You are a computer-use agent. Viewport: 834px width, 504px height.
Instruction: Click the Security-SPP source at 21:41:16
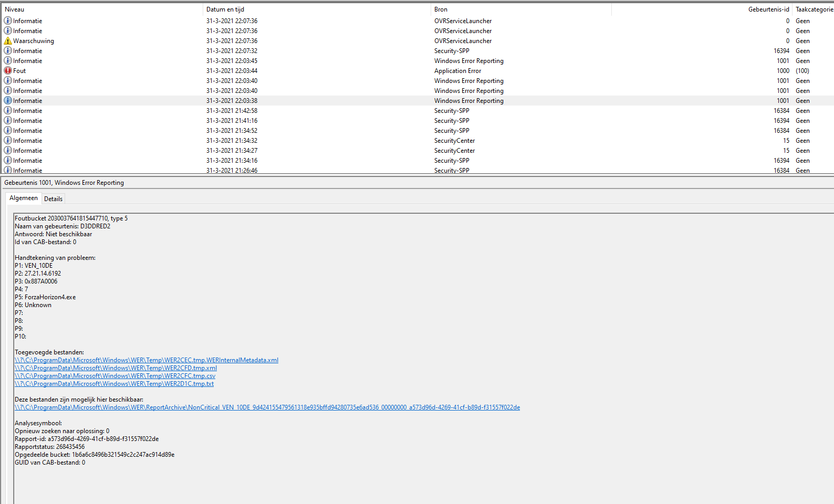[452, 121]
